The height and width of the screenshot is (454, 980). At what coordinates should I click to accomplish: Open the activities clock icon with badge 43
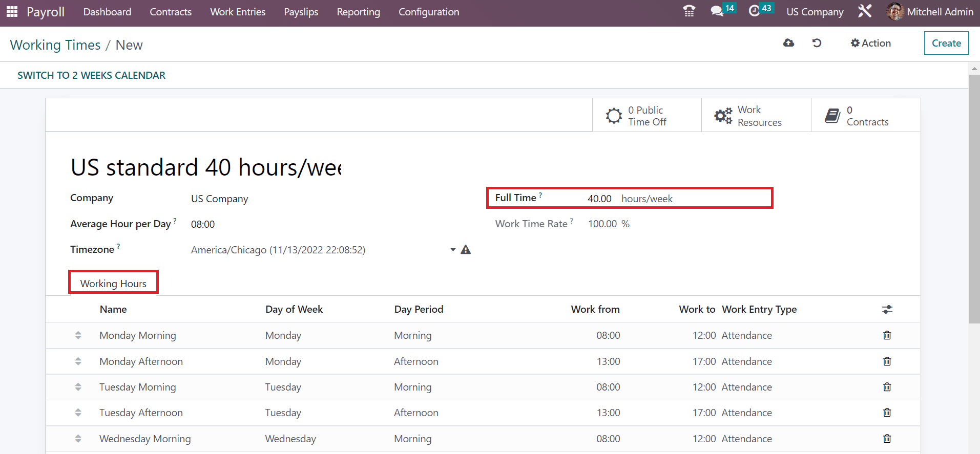[760, 10]
